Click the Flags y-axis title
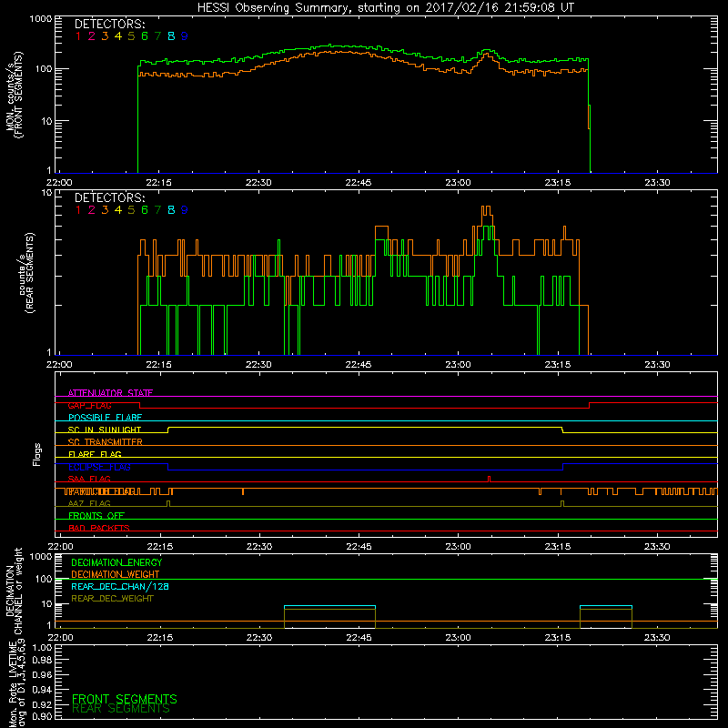 pyautogui.click(x=36, y=454)
